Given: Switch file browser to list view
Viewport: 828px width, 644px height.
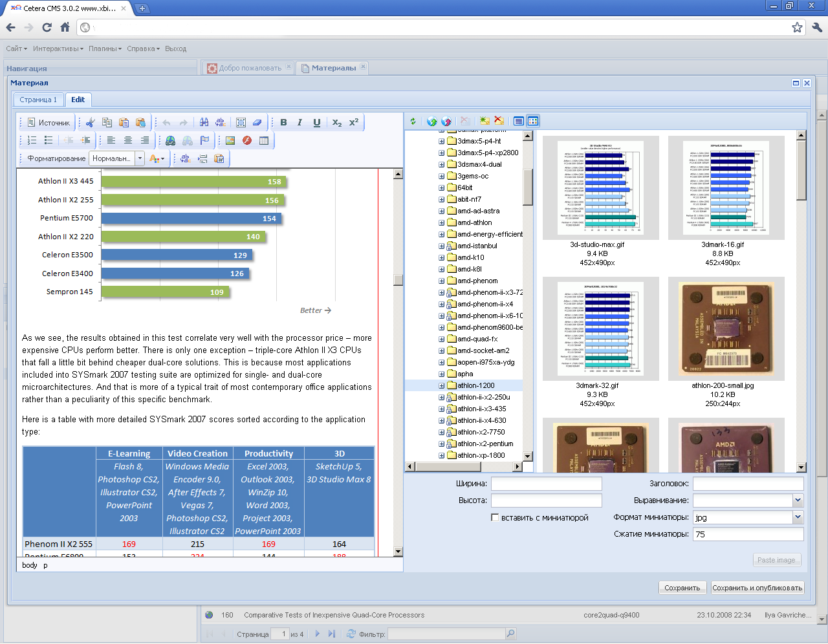Looking at the screenshot, I should [519, 121].
